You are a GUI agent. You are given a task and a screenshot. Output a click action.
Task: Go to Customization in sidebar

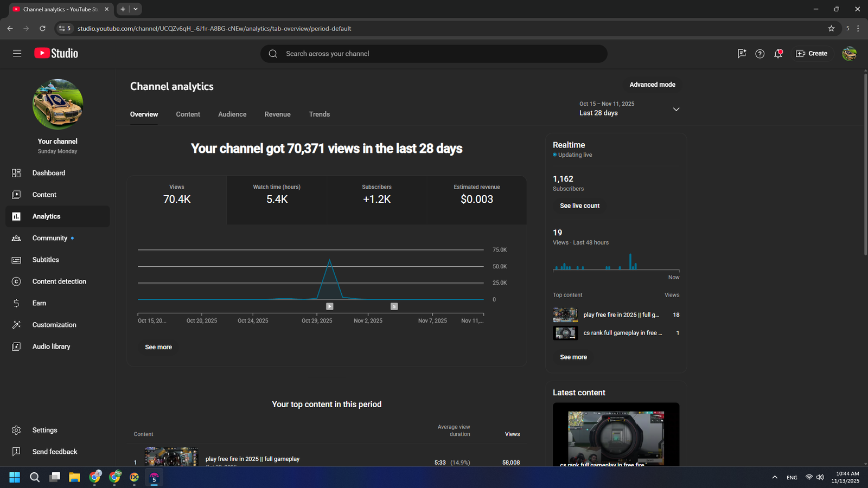(54, 325)
